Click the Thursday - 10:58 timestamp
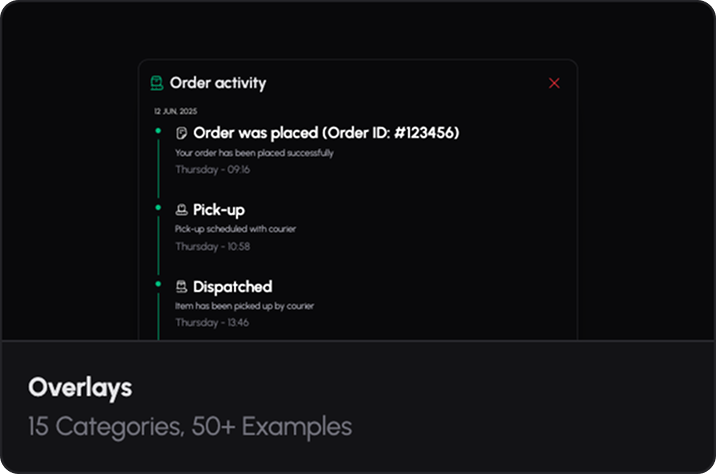Screen dimensions: 716x474 tap(212, 246)
